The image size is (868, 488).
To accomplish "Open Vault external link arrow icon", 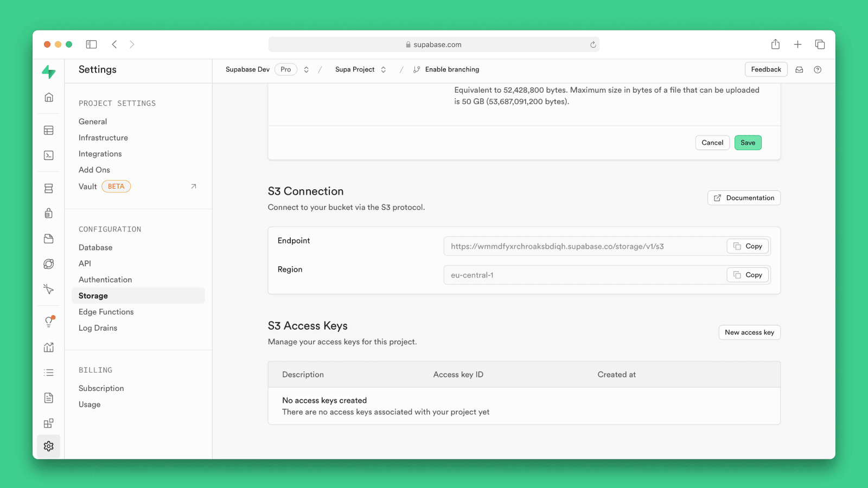I will pyautogui.click(x=194, y=187).
